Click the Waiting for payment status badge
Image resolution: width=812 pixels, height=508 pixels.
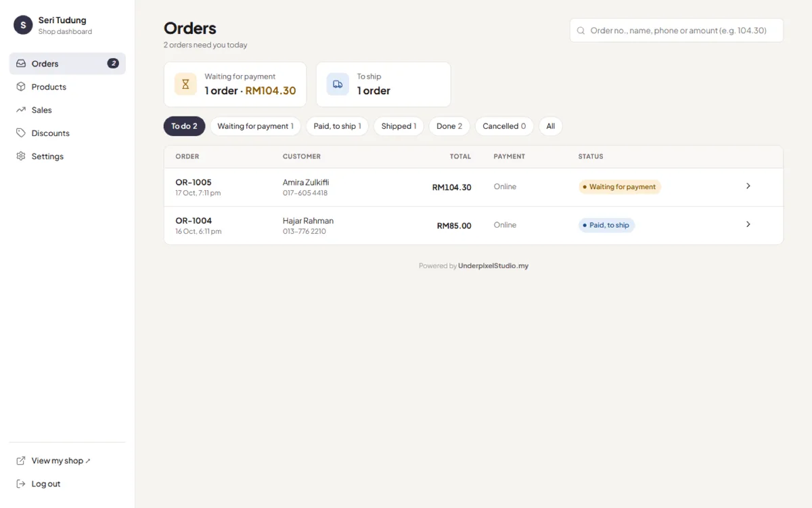[620, 187]
